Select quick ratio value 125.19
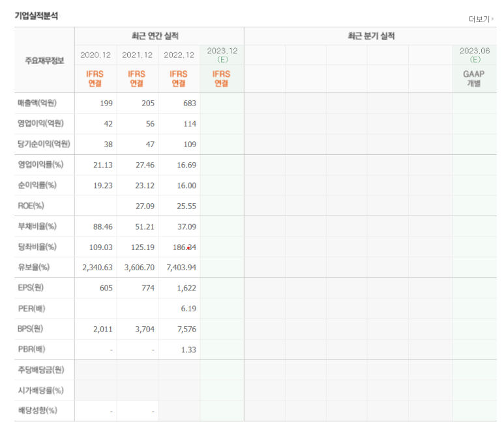The width and height of the screenshot is (504, 422). [x=143, y=247]
